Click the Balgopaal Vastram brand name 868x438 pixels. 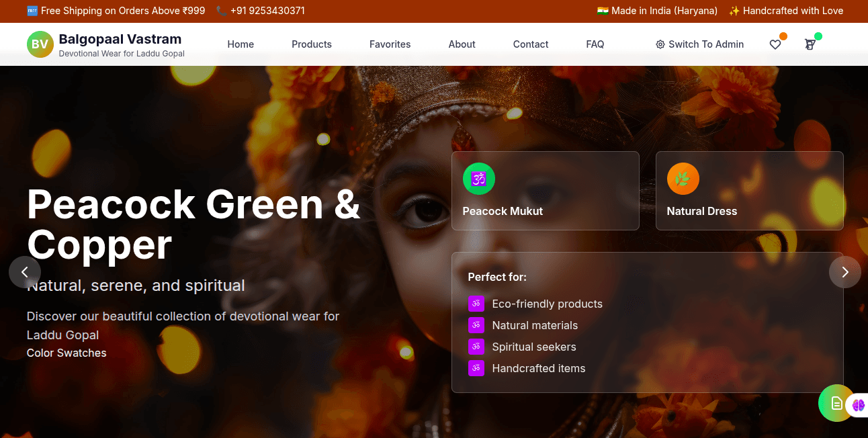coord(120,39)
